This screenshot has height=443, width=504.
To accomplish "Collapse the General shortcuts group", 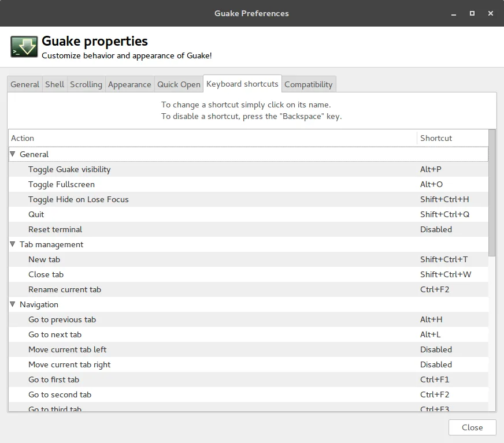I will coord(13,154).
